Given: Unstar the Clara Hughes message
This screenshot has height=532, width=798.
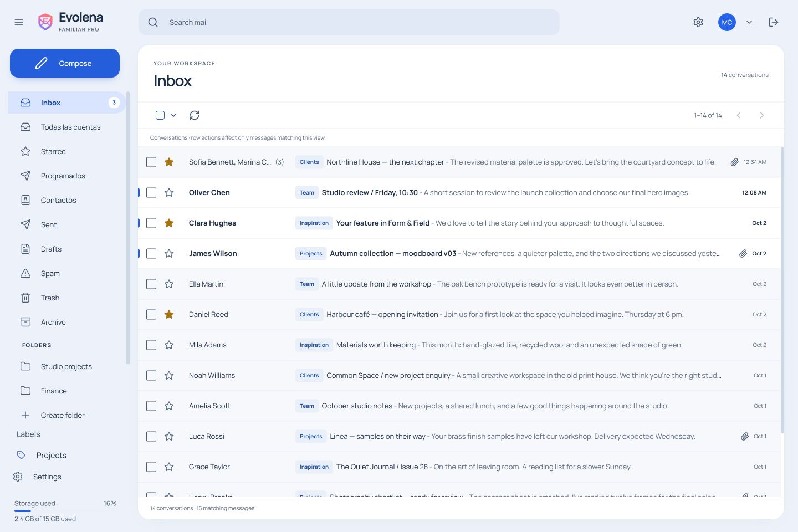Looking at the screenshot, I should coord(169,223).
